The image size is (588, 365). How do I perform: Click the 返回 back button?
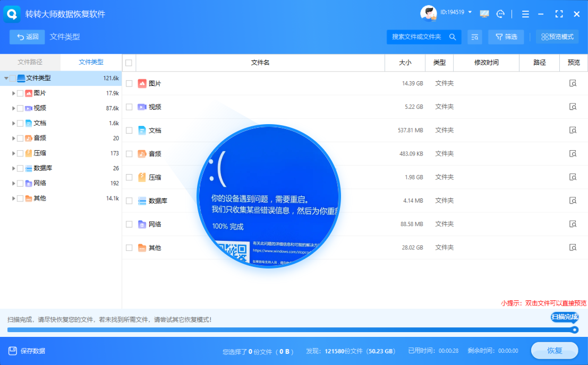pyautogui.click(x=28, y=37)
